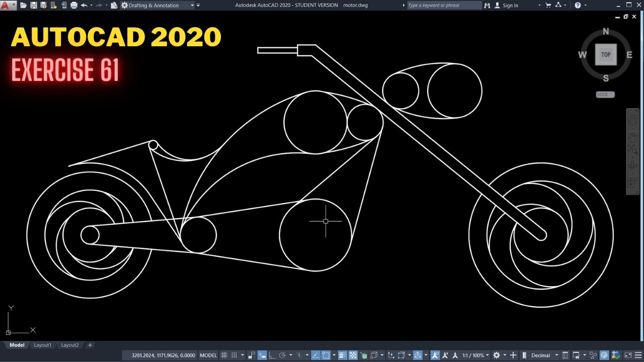Rotate view to North on ViewCube
The image size is (644, 362).
[x=606, y=31]
